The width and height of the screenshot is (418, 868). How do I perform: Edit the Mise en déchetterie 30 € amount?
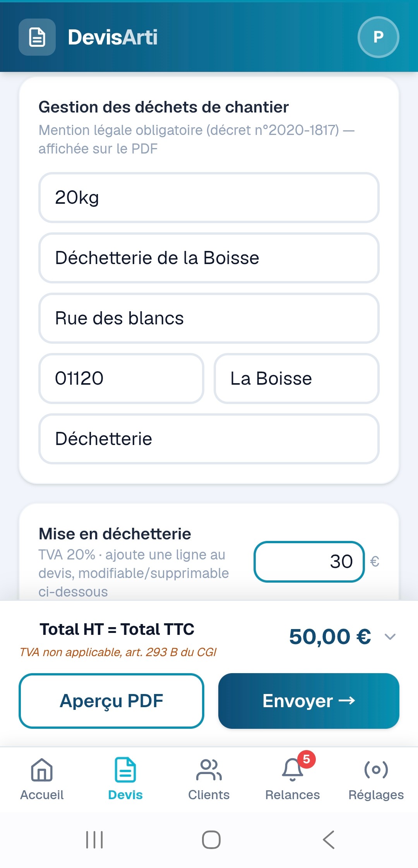point(309,561)
